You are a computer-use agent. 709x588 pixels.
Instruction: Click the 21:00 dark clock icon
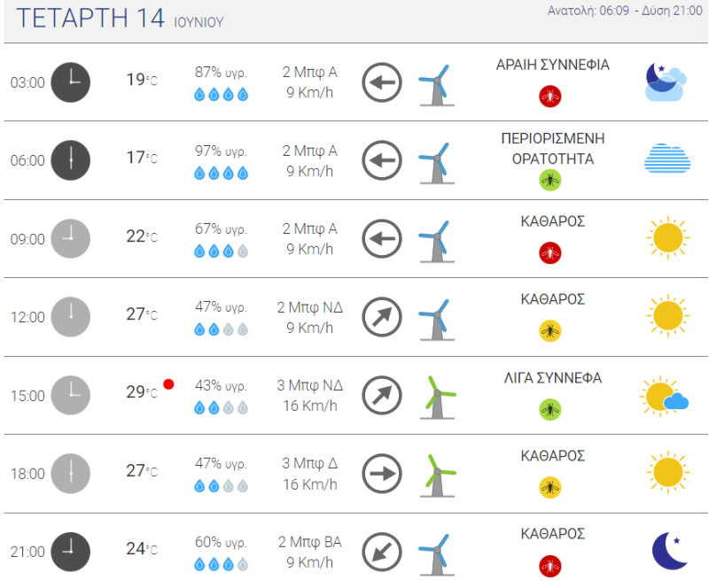click(x=71, y=552)
